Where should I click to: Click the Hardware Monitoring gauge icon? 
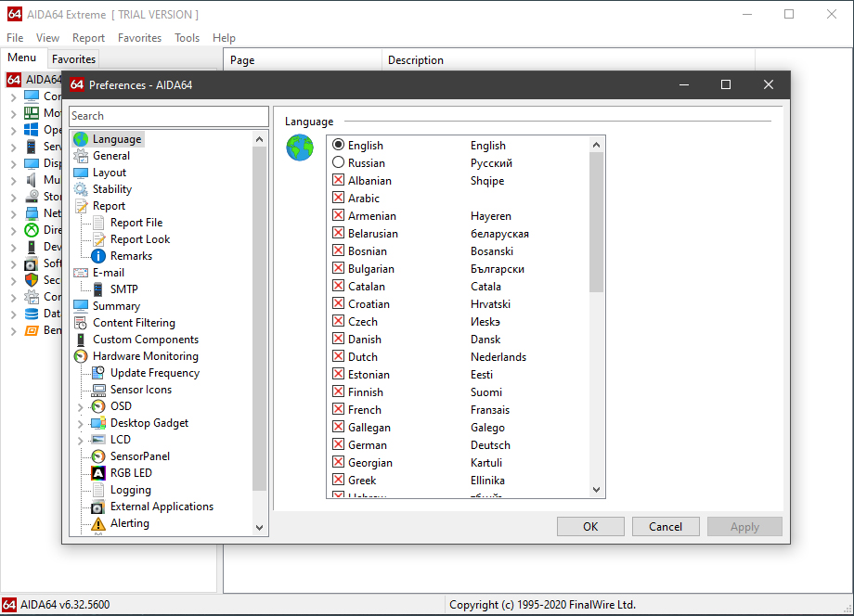81,356
